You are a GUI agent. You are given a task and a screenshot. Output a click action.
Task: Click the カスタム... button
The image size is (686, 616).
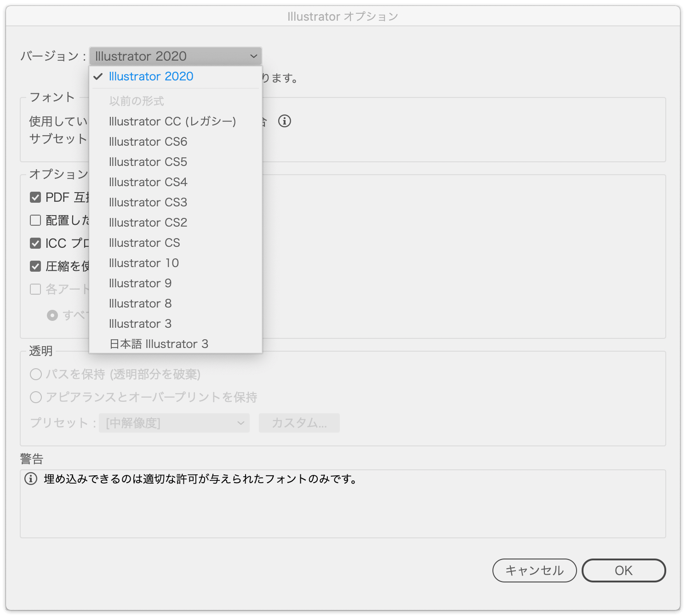click(x=299, y=423)
